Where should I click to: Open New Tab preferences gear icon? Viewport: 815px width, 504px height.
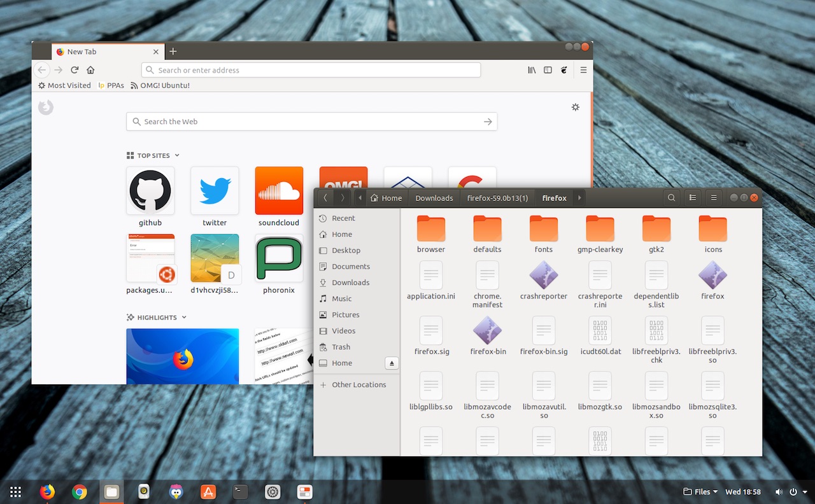coord(576,107)
